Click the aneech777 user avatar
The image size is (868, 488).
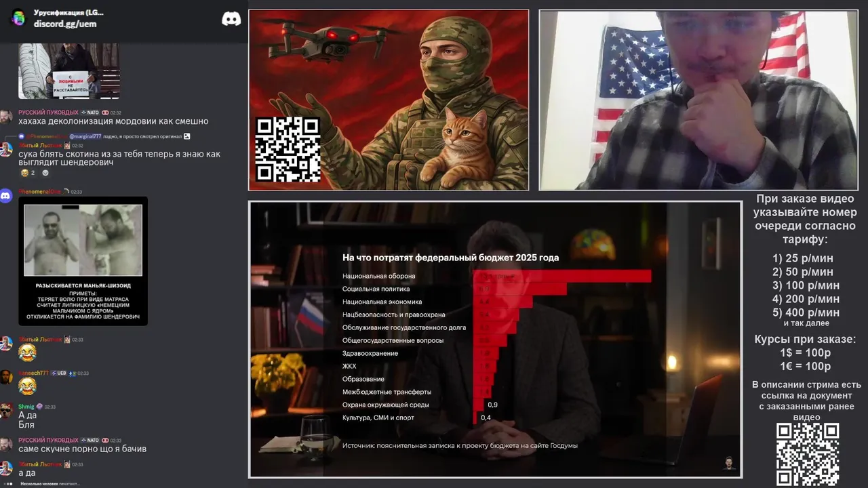coord(5,377)
